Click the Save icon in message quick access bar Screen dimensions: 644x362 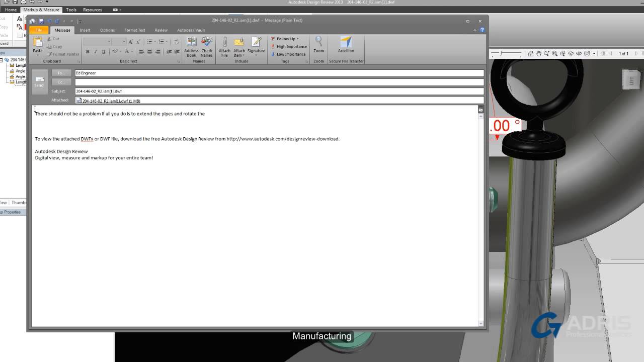tap(41, 21)
